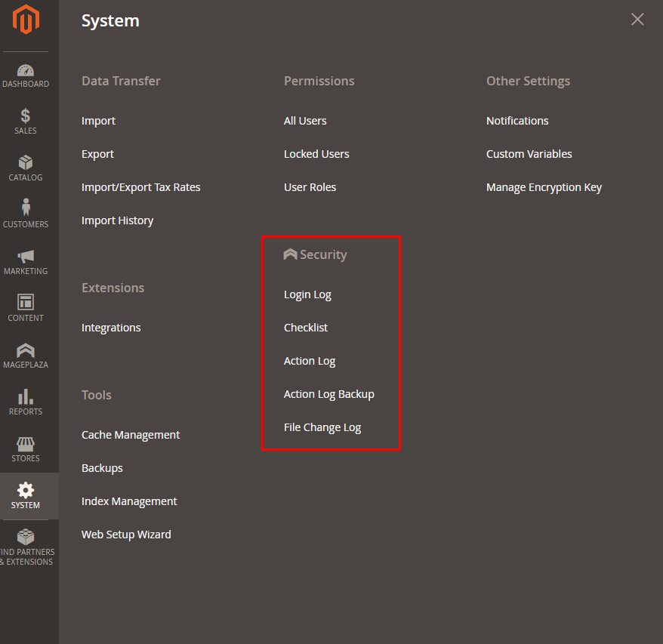The width and height of the screenshot is (663, 644).
Task: Open the Marketing megaphone icon
Action: (x=26, y=257)
